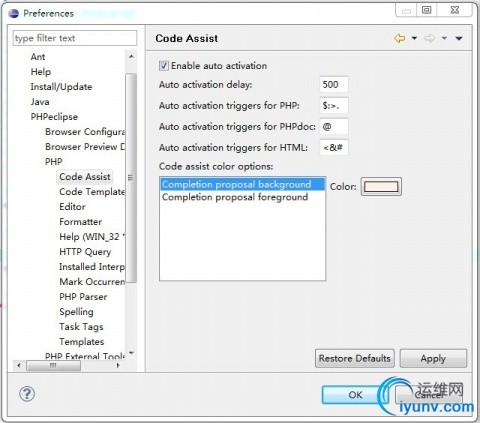This screenshot has height=423, width=480.
Task: Click the Apply button
Action: point(433,358)
